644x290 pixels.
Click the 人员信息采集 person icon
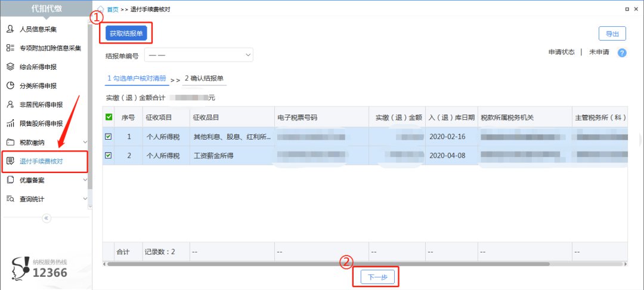point(11,29)
